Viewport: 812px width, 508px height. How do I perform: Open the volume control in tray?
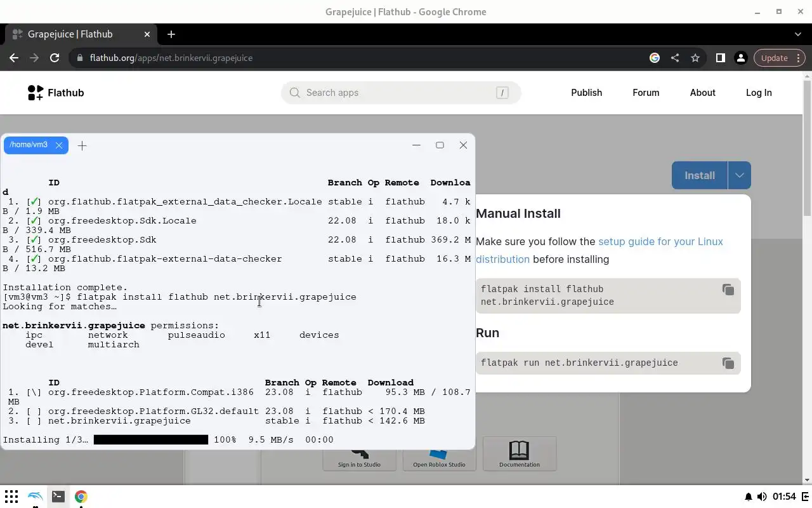click(762, 497)
